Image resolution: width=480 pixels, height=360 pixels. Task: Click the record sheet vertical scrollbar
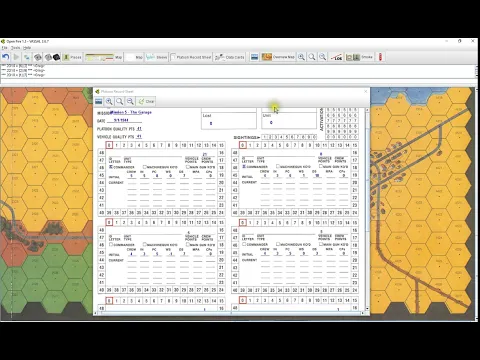point(367,209)
